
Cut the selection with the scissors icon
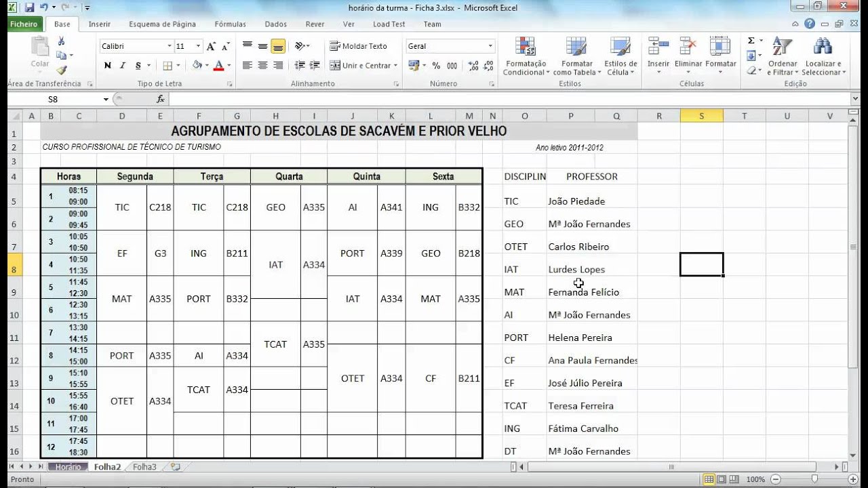[61, 42]
